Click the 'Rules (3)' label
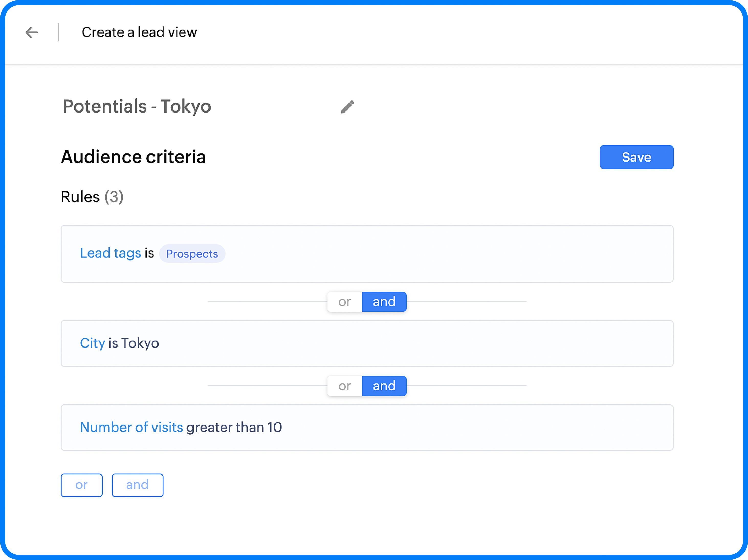Viewport: 748px width, 560px height. point(92,197)
